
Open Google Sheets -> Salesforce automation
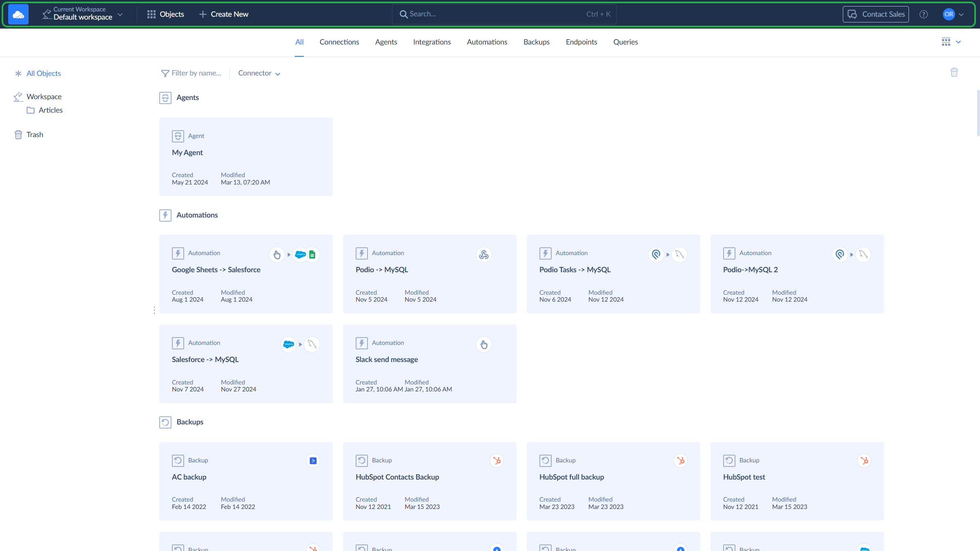click(x=246, y=274)
